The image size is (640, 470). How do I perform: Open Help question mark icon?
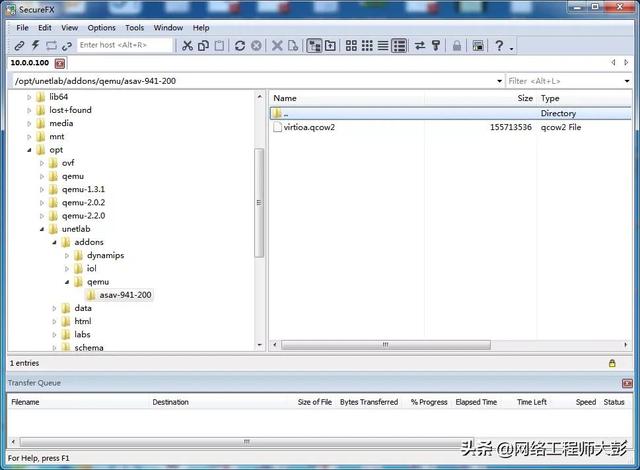[x=499, y=45]
